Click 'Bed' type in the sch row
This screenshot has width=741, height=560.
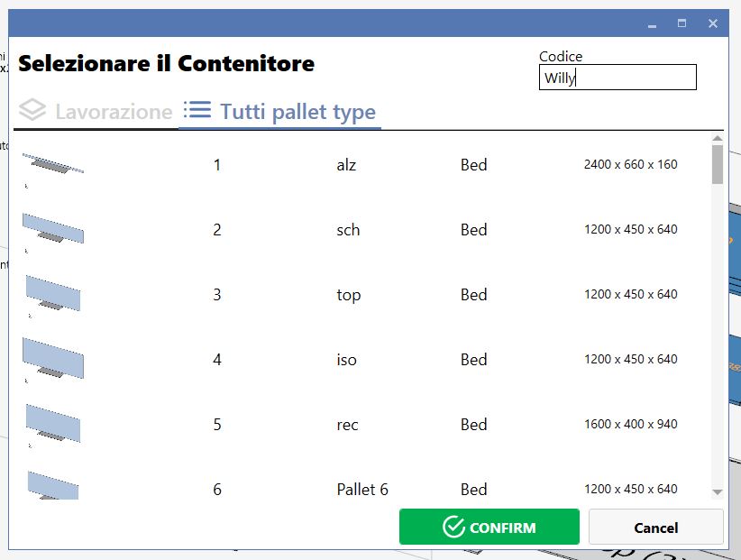[x=474, y=230]
